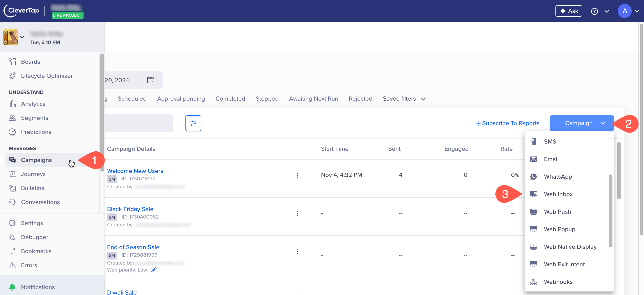Click the Boards icon in sidebar
The height and width of the screenshot is (295, 644).
click(x=12, y=62)
